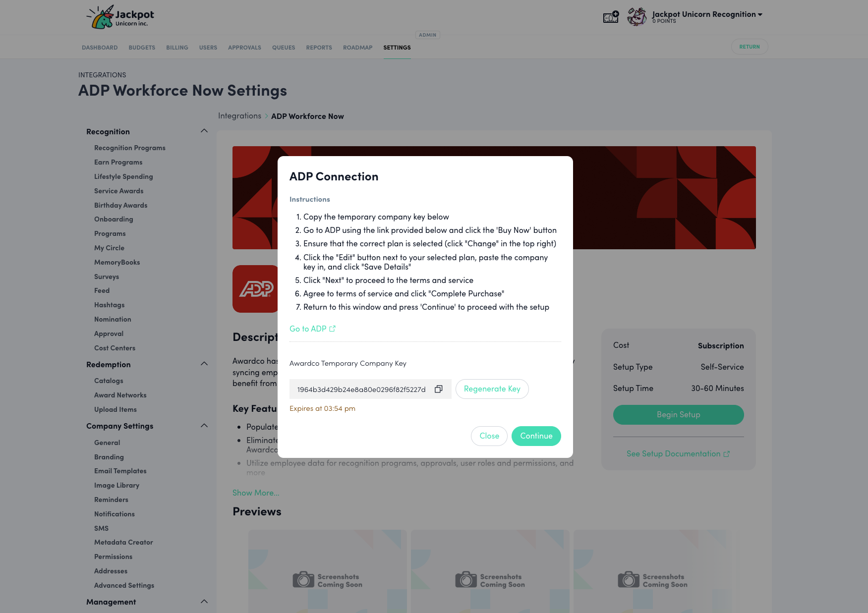Click the Regenerate Key button
The image size is (868, 613).
pos(492,389)
